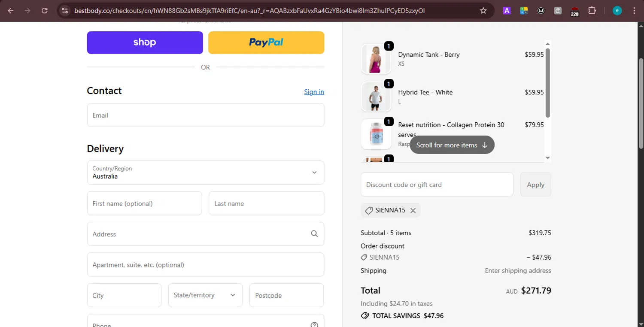Image resolution: width=644 pixels, height=327 pixels.
Task: Open the extension showing 228 badge
Action: 575,11
